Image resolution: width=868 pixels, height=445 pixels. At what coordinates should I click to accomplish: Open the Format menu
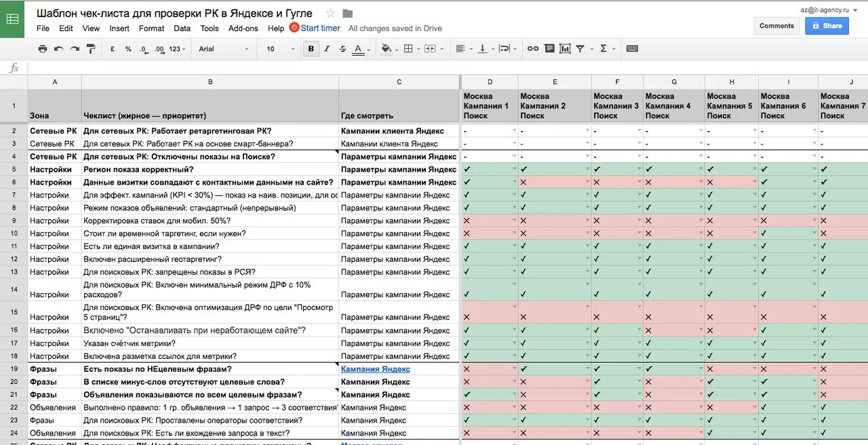coord(151,28)
